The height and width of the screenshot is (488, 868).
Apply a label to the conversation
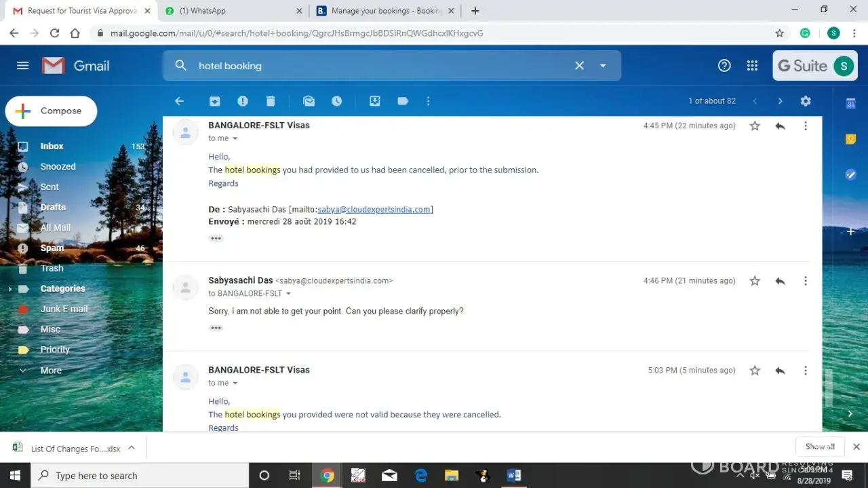click(x=403, y=101)
